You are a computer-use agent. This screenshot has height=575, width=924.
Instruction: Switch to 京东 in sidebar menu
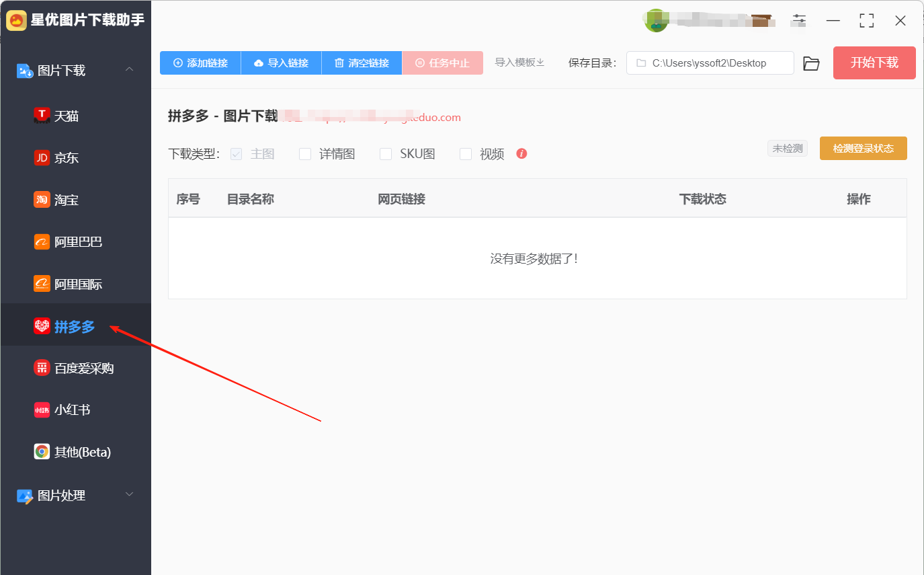click(75, 158)
